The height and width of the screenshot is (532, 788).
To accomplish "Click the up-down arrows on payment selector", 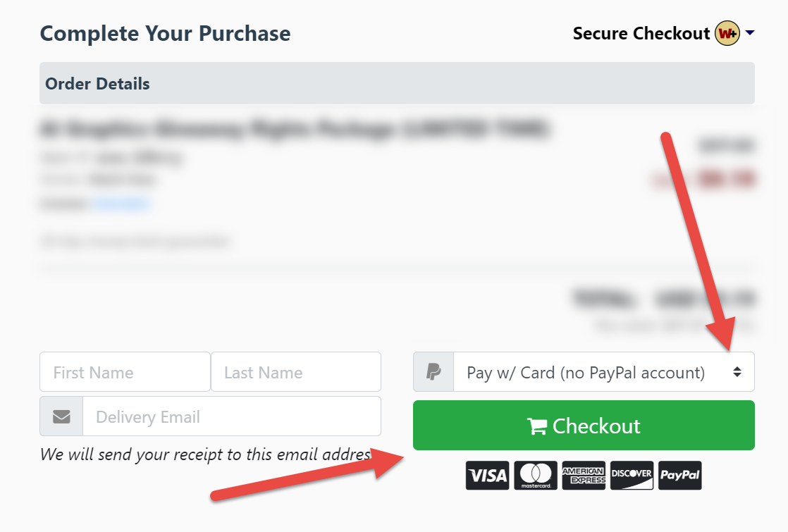I will 737,372.
